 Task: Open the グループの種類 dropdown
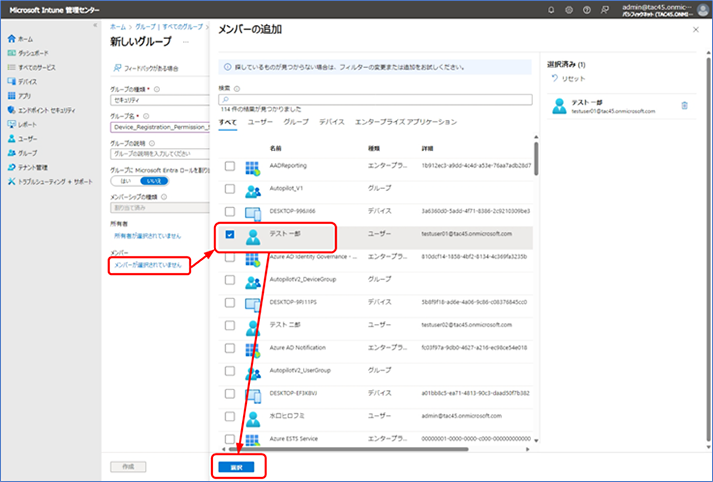click(x=160, y=100)
